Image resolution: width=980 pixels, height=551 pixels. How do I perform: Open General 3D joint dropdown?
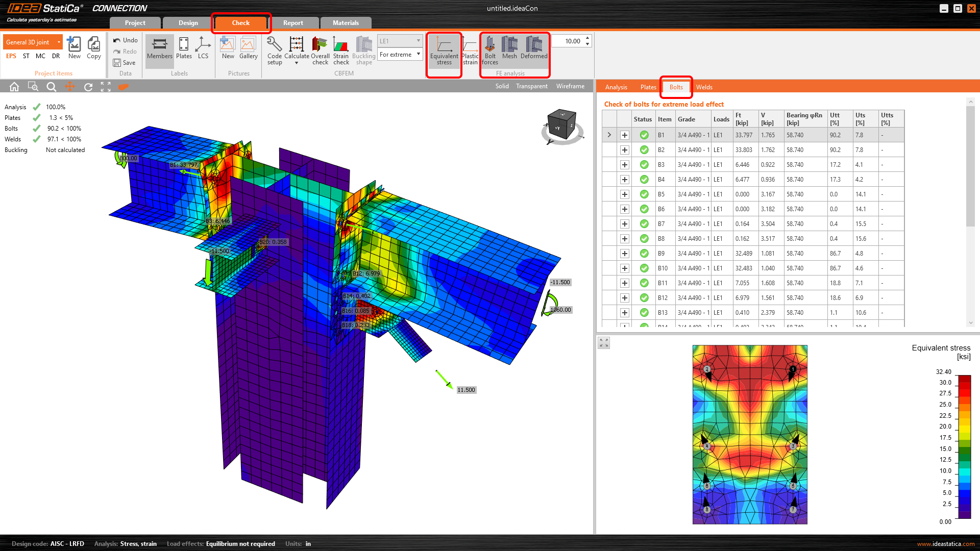[33, 42]
